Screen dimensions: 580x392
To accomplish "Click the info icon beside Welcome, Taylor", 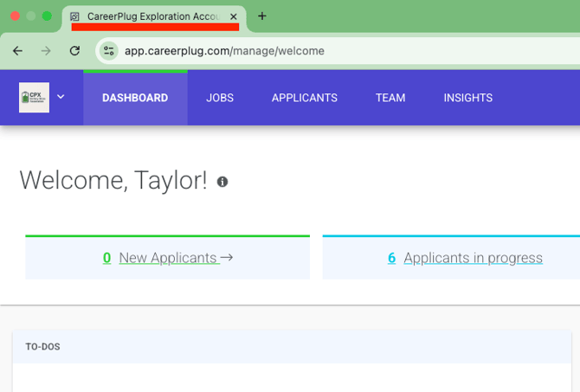I will [x=222, y=182].
